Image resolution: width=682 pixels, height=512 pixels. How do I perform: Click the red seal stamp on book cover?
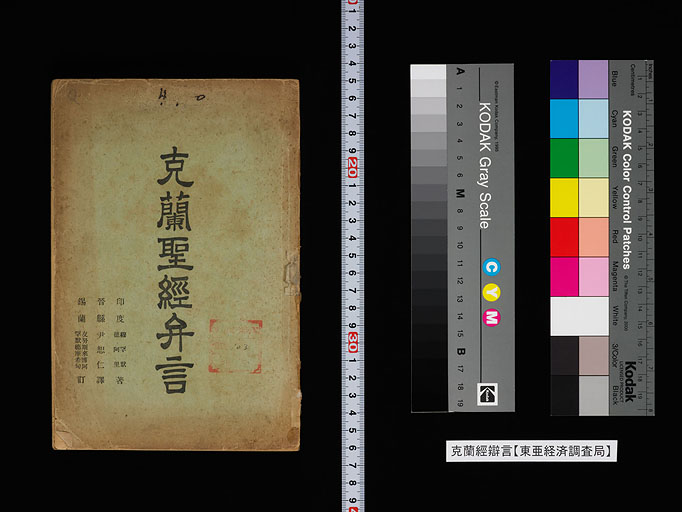[235, 346]
